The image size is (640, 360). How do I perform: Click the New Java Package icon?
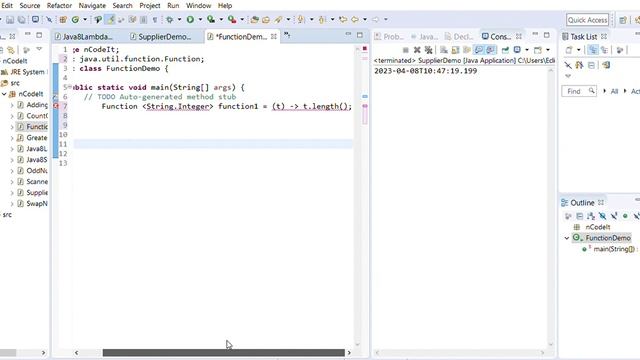63,19
